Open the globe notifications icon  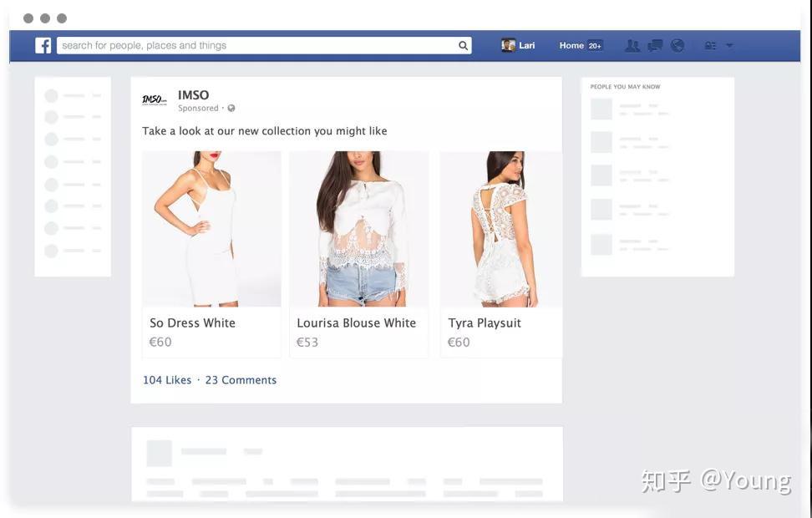[x=678, y=46]
